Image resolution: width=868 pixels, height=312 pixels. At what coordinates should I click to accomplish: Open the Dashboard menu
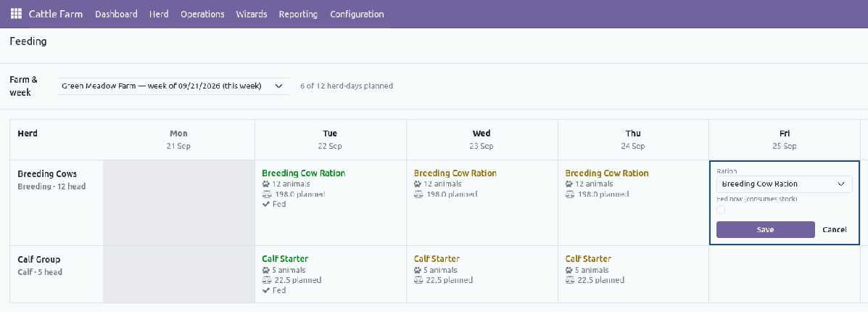[116, 14]
